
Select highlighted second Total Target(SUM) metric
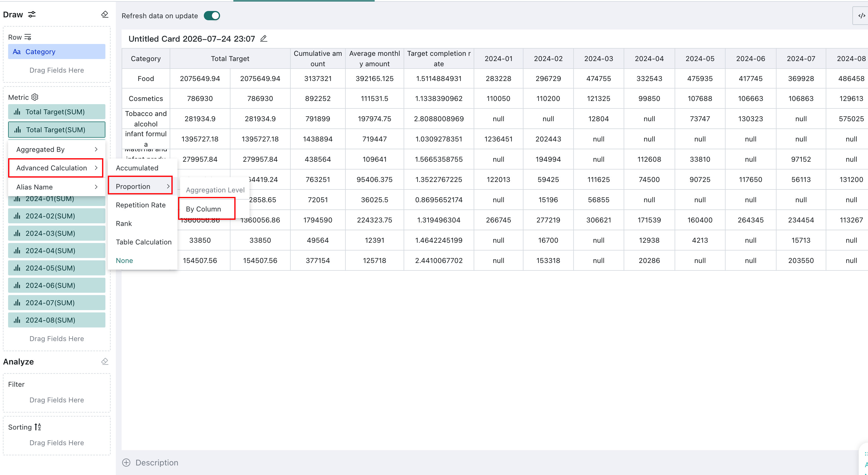pyautogui.click(x=57, y=130)
